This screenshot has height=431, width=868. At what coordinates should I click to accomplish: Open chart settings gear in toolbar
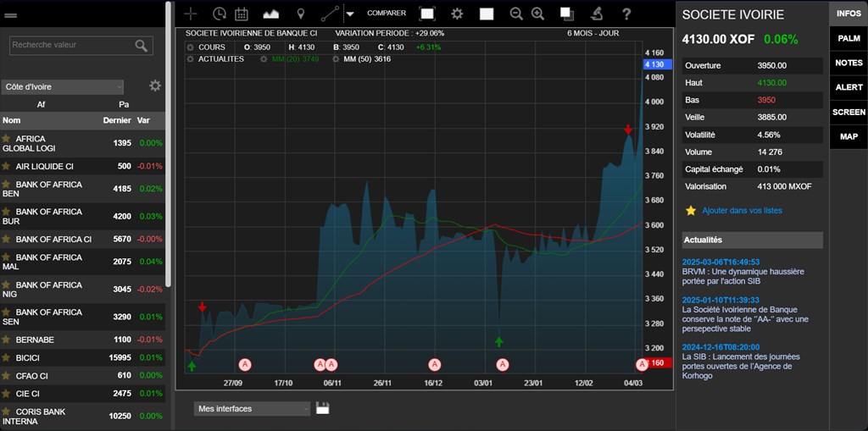(457, 14)
